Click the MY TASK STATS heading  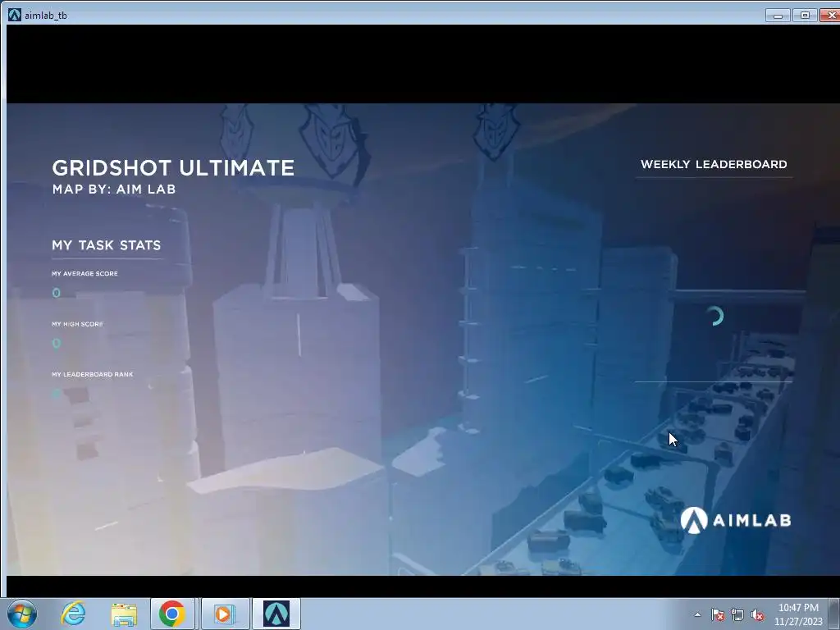pos(106,245)
